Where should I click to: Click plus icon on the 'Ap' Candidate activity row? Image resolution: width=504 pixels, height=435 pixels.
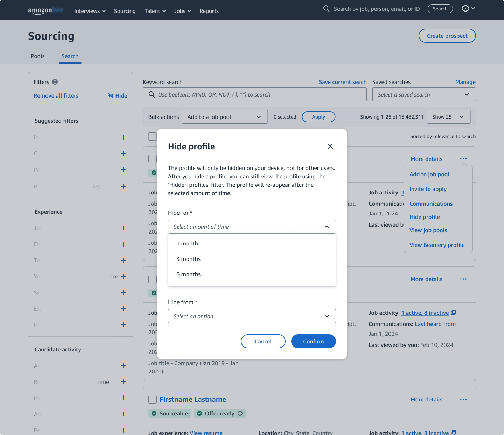tap(124, 414)
